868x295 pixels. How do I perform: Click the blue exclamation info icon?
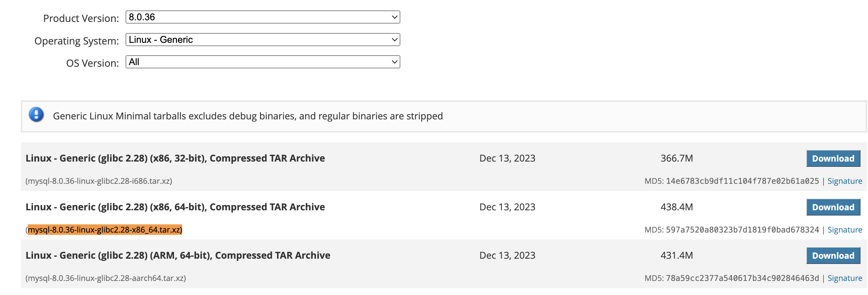[x=36, y=114]
